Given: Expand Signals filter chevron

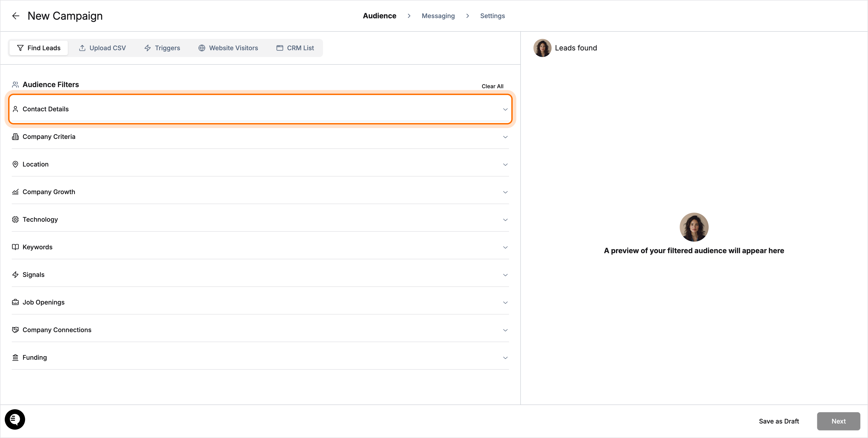Looking at the screenshot, I should pos(505,275).
